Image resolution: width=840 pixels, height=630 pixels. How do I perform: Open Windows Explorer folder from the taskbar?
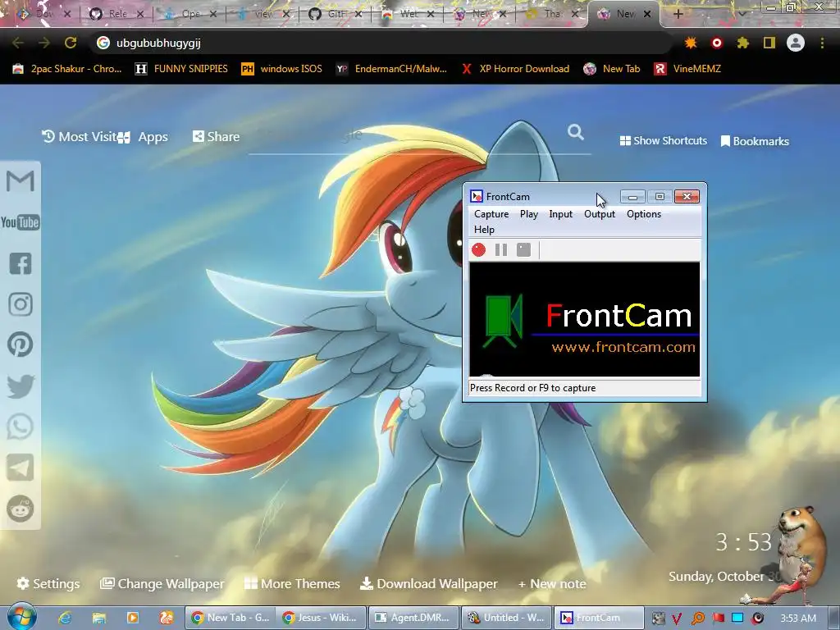99,618
